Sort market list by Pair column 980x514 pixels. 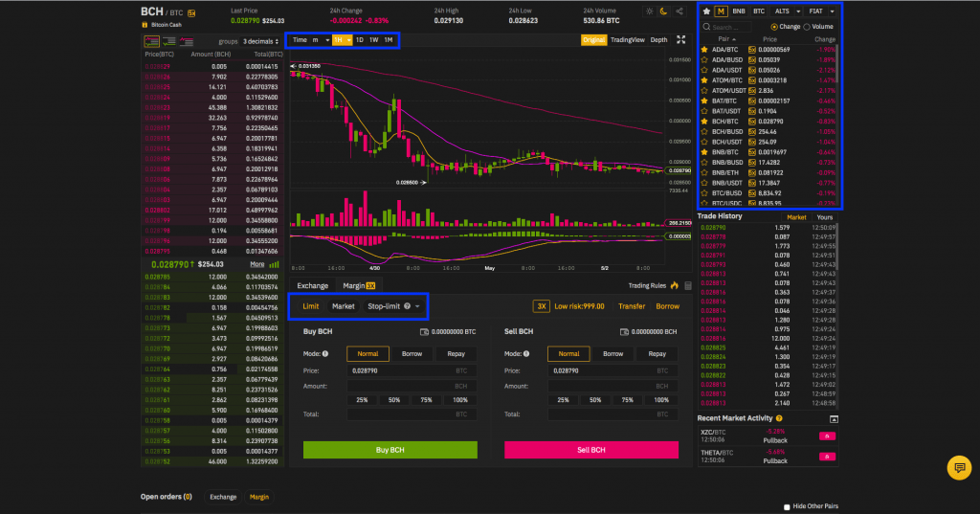pyautogui.click(x=726, y=39)
